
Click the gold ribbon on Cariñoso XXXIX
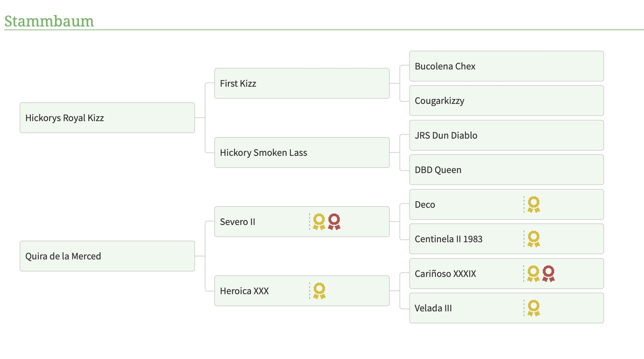point(533,274)
